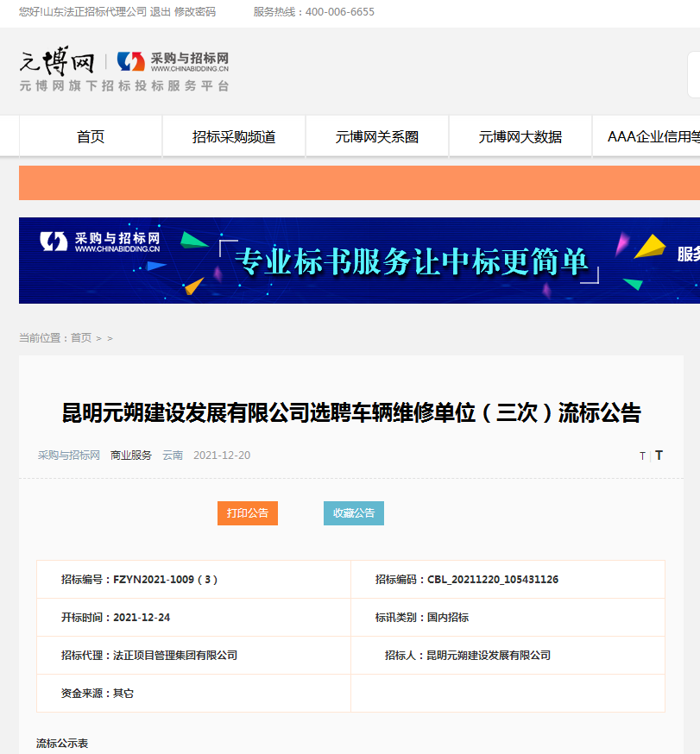Open the 元博网关系圈 menu item
Viewport: 700px width, 754px height.
click(376, 135)
